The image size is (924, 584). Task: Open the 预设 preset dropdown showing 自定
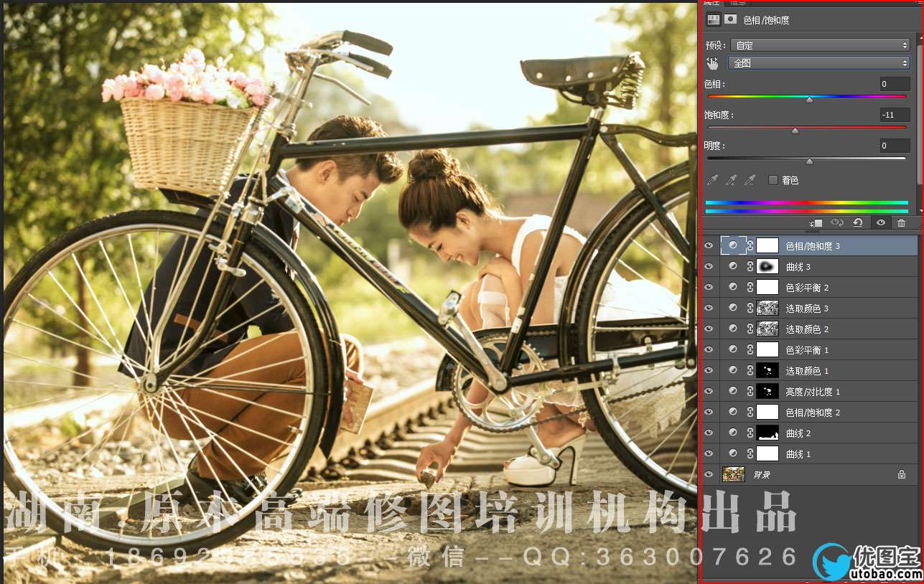point(819,45)
